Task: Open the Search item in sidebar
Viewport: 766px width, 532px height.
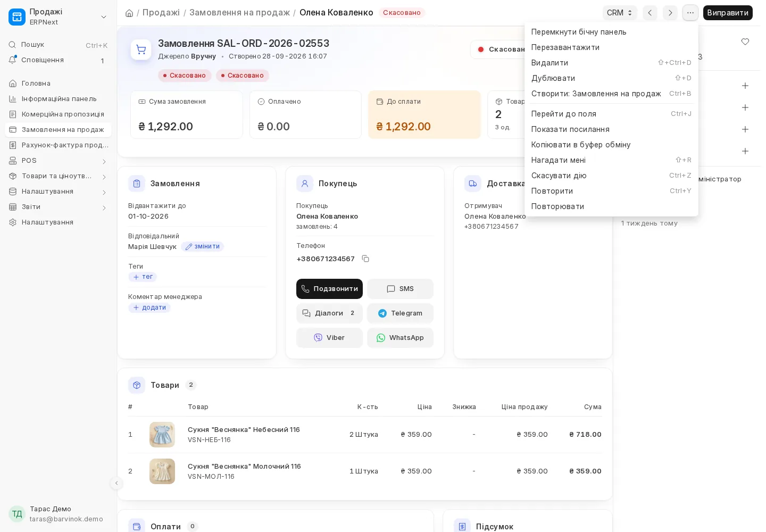Action: [58, 45]
